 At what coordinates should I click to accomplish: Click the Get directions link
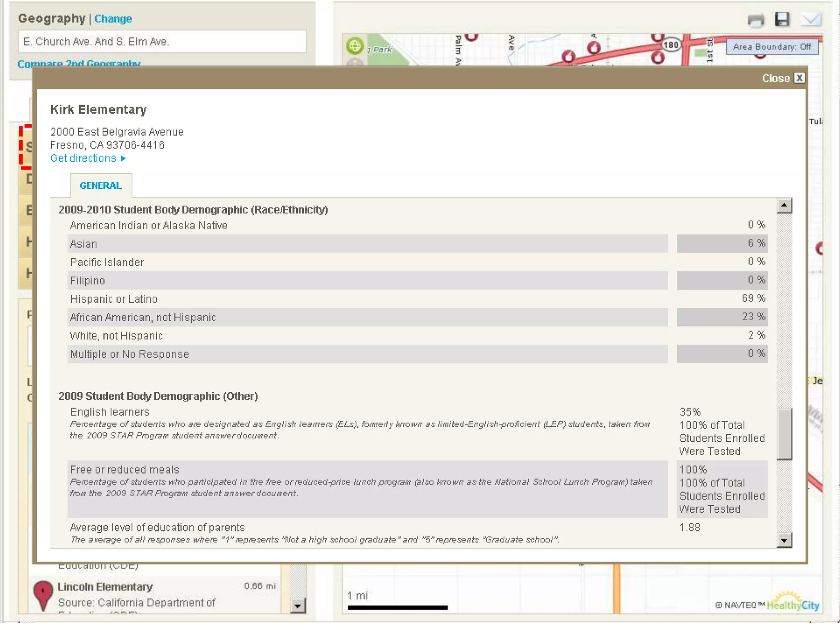coord(83,158)
